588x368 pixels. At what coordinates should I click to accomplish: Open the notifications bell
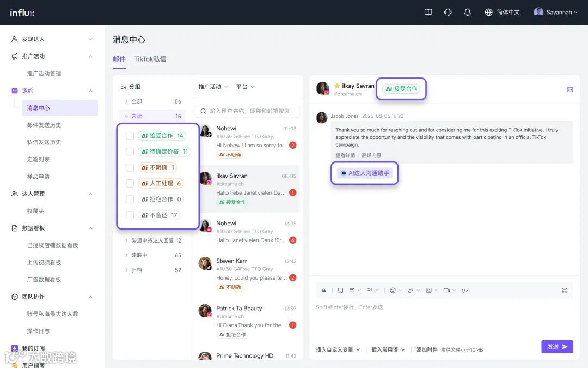467,12
